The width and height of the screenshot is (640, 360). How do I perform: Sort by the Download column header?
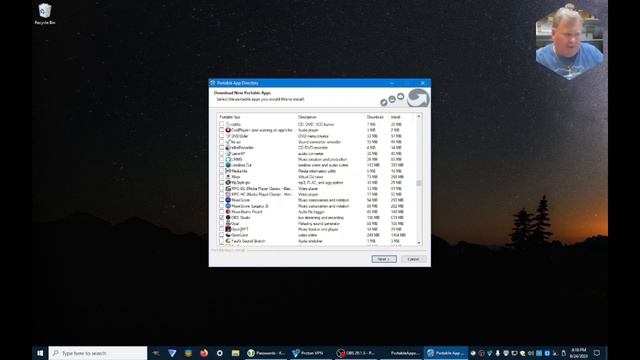point(376,117)
